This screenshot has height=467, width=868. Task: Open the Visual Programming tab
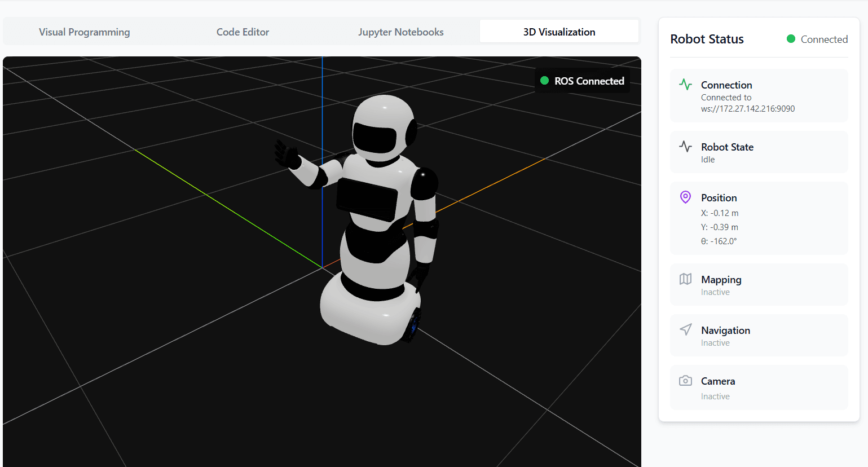pos(84,32)
